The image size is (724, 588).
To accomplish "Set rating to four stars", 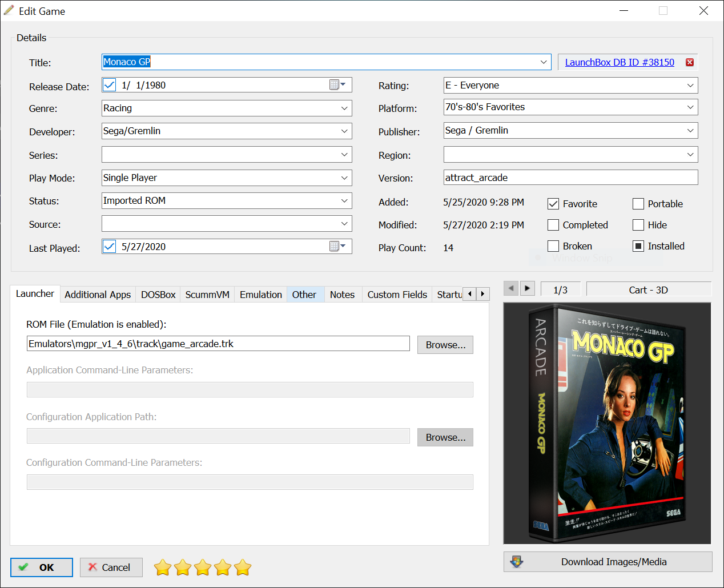I will pyautogui.click(x=223, y=567).
